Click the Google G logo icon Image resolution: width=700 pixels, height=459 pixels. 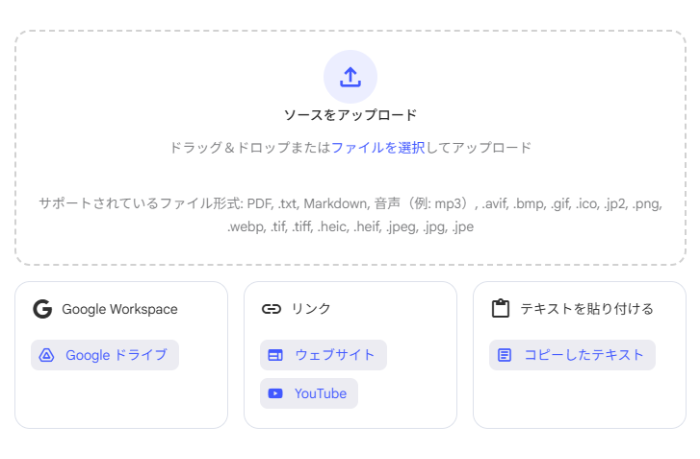(x=42, y=309)
